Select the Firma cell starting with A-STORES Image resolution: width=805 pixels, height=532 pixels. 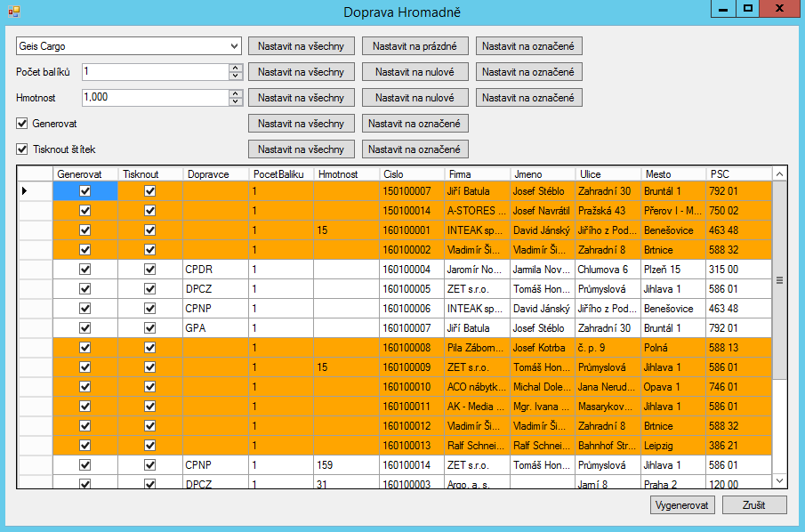(477, 211)
